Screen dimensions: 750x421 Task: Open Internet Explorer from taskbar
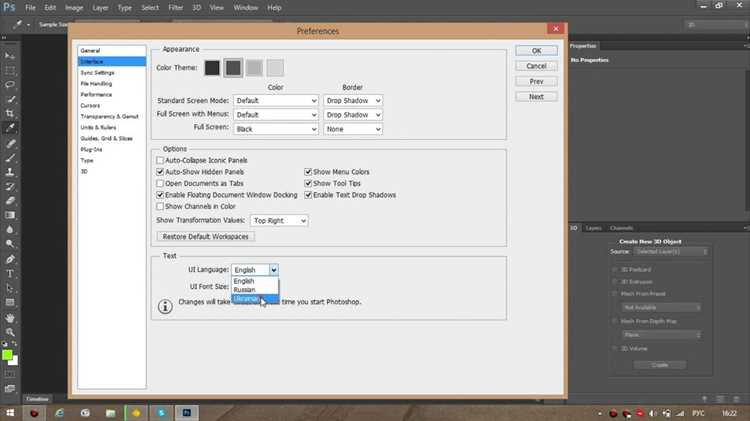59,413
